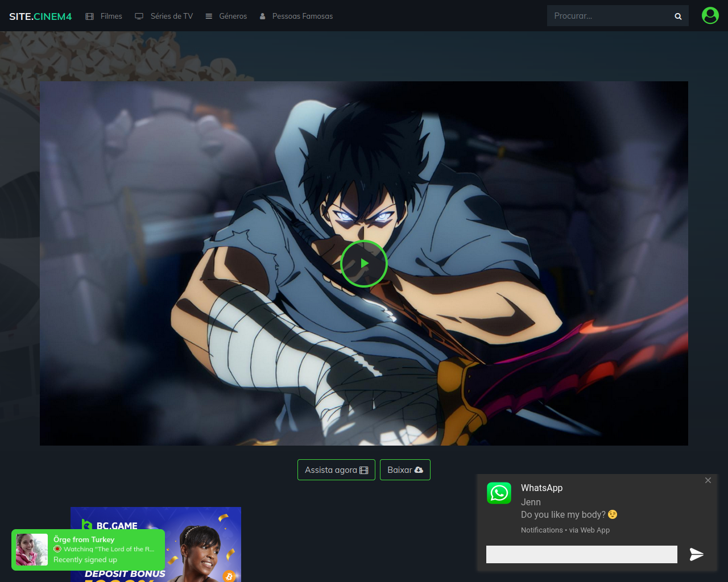Viewport: 728px width, 582px height.
Task: Click the TV monitor icon beside Séries
Action: point(139,16)
